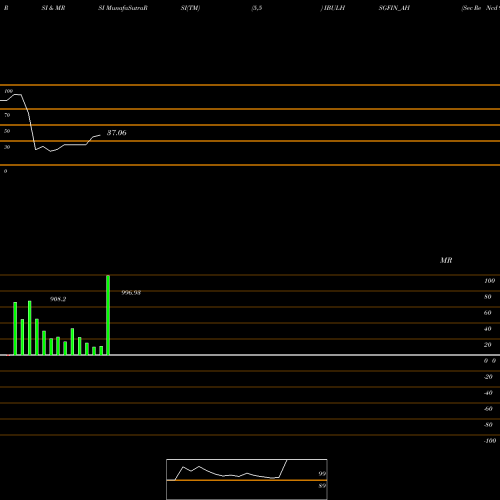Click the MR axis label -100

490,441
